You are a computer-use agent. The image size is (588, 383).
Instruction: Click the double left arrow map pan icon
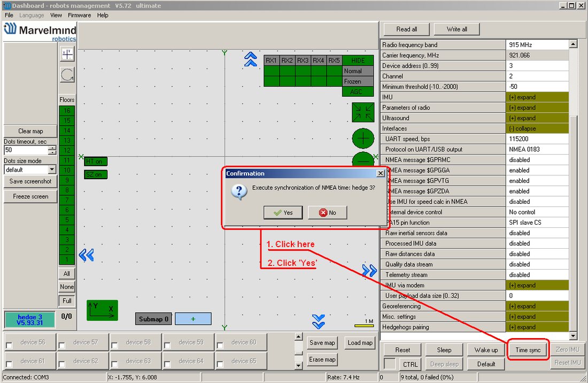86,255
